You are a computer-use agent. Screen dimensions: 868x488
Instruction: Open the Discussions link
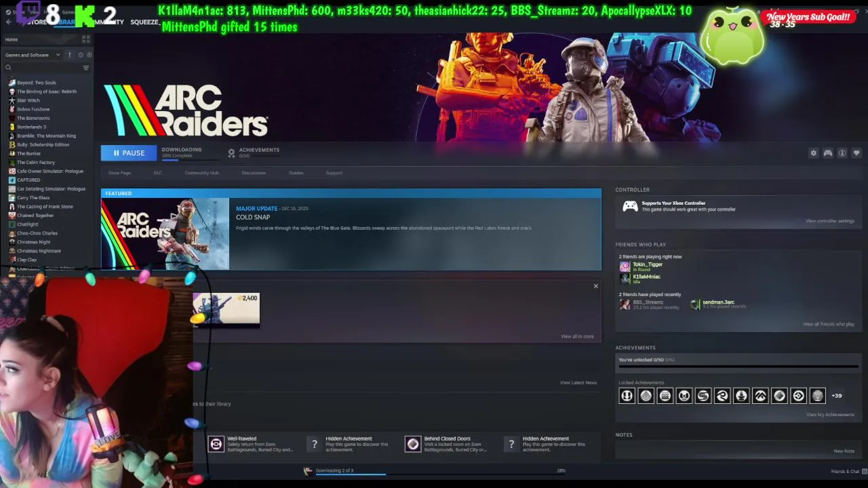(254, 173)
